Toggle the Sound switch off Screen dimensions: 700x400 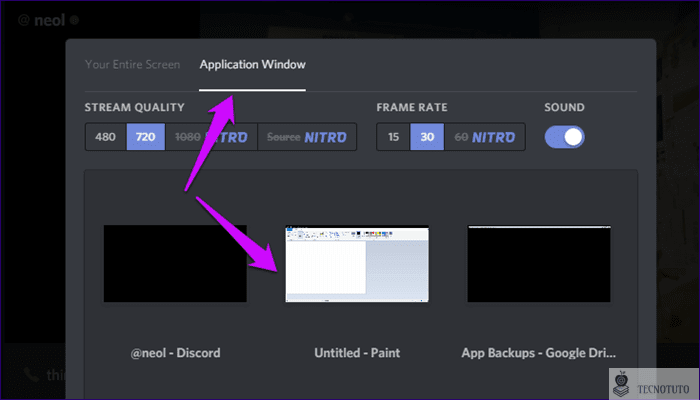(x=564, y=137)
